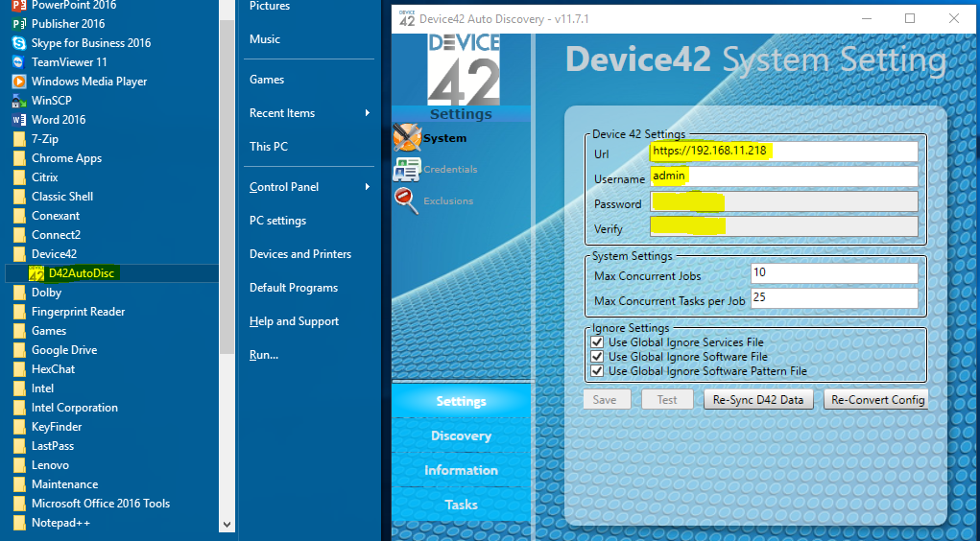Expand the LastPass folder
This screenshot has height=541, width=980.
tap(44, 446)
